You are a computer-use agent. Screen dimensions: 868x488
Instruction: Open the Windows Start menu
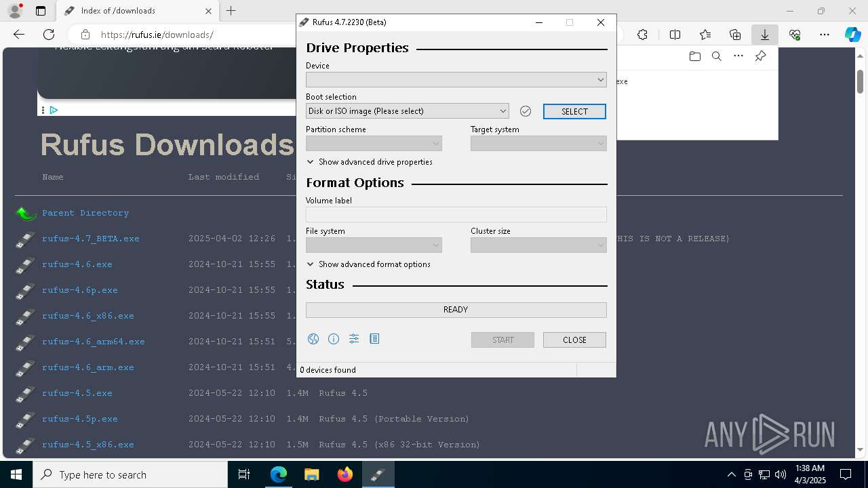(16, 474)
